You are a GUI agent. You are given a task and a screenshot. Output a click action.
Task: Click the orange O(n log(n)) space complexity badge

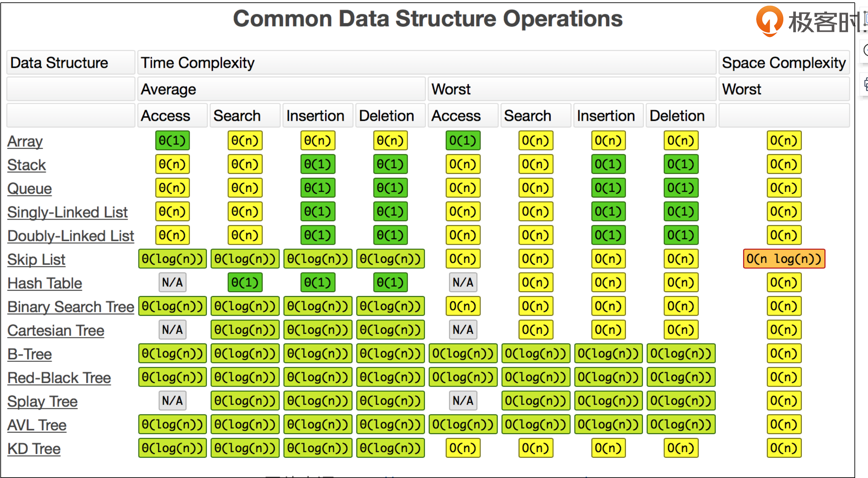784,259
